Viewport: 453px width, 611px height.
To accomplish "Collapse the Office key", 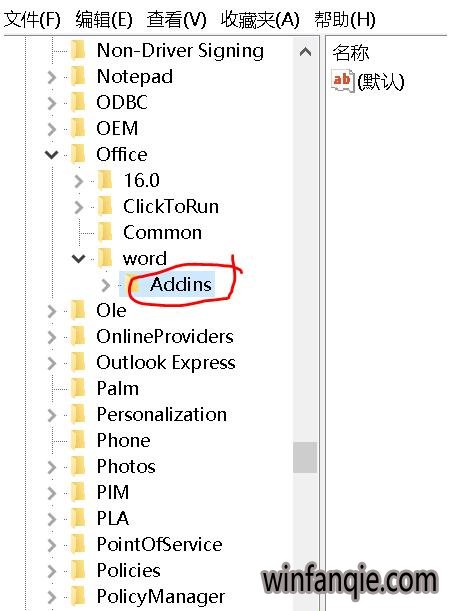I will 51,155.
